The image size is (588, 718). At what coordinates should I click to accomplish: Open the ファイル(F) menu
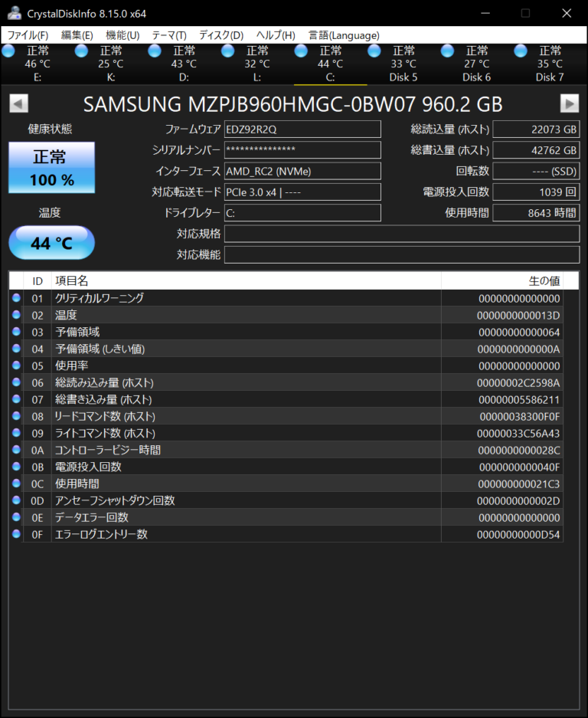28,35
